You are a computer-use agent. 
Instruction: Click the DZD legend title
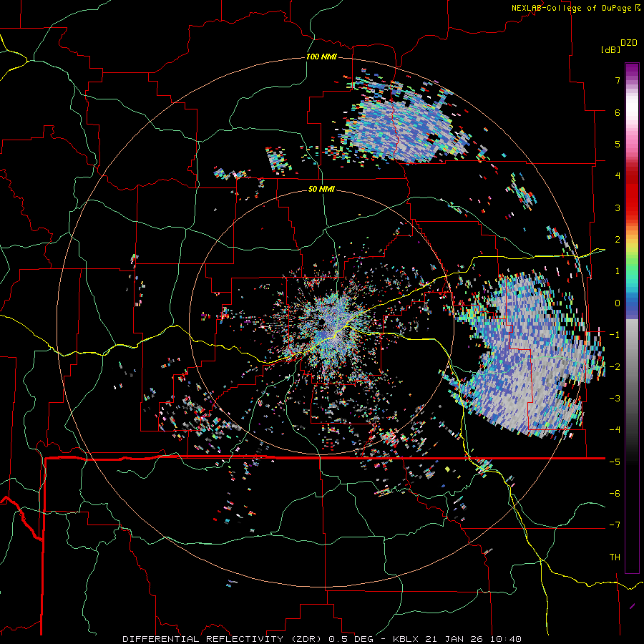pyautogui.click(x=629, y=43)
